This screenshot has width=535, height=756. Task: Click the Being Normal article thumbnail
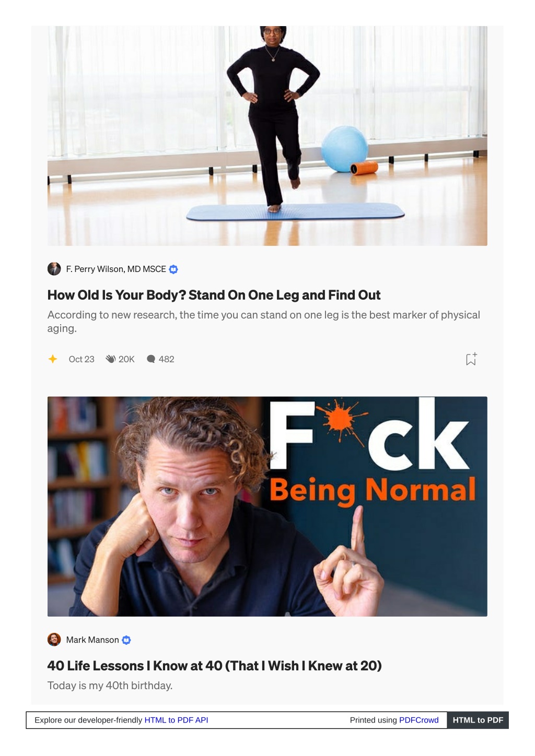tap(267, 506)
